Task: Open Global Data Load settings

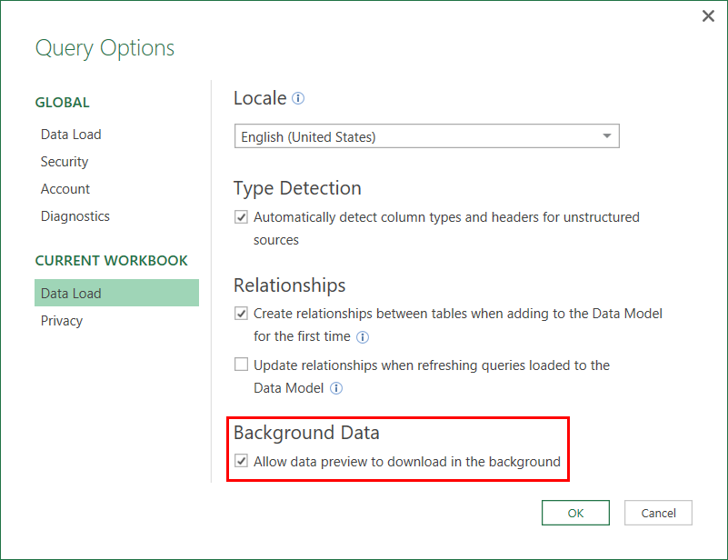Action: 71,135
